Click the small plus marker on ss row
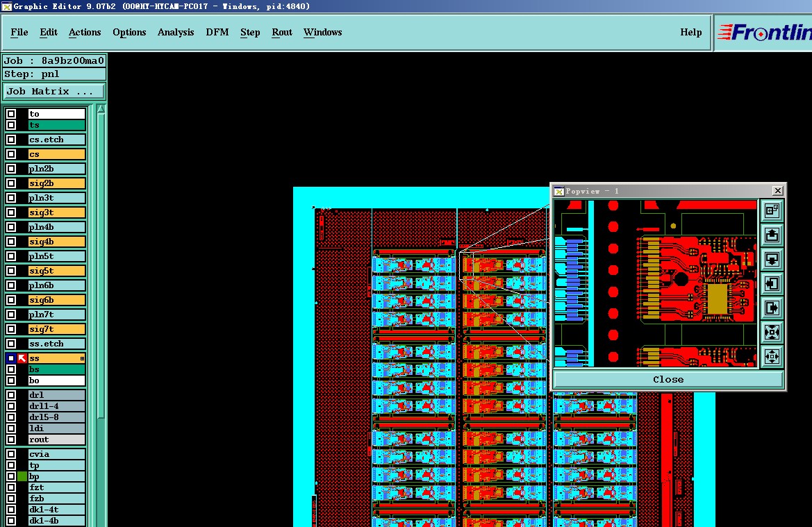Viewport: 812px width, 527px height. [82, 358]
